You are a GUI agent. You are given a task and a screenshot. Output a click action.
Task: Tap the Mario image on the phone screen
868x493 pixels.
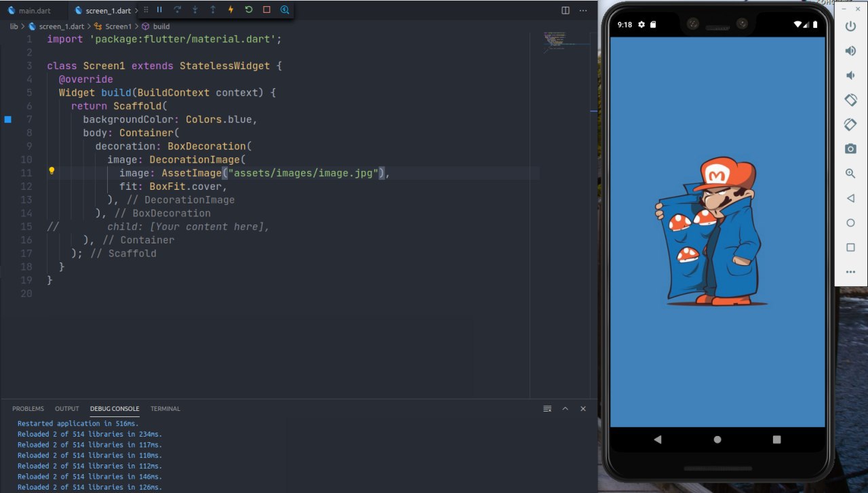click(711, 232)
